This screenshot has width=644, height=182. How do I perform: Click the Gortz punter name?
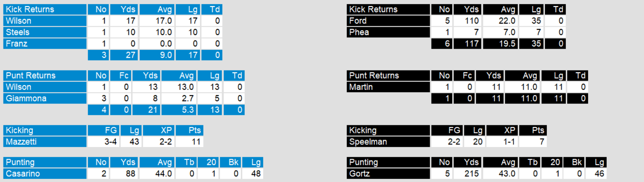tap(388, 174)
